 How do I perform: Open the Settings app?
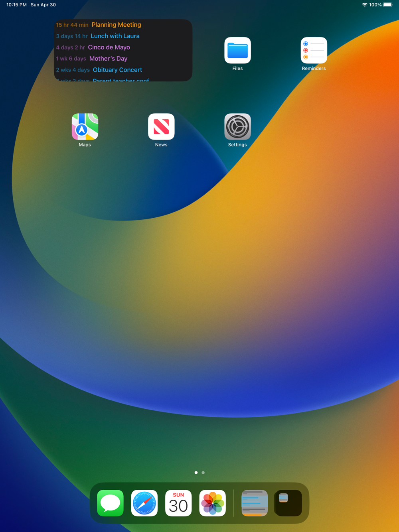pos(237,126)
